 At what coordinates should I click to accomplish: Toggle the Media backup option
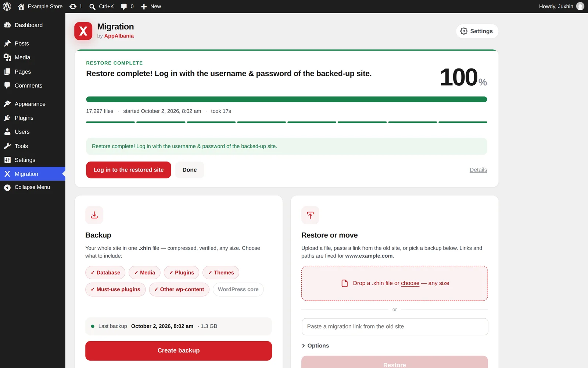click(145, 273)
